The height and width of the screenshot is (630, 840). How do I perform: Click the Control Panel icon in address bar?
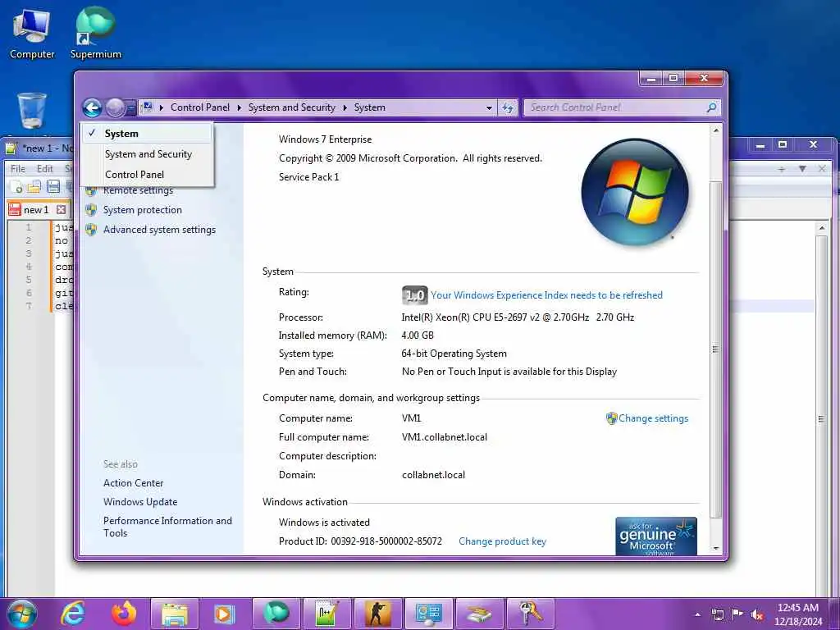pos(148,107)
